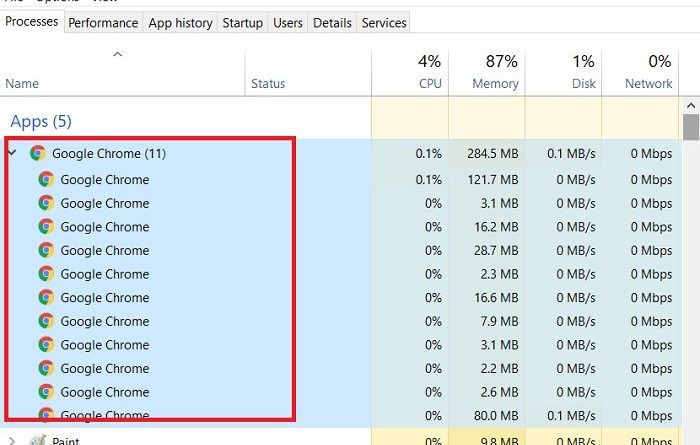700x445 pixels.
Task: Click Chrome icon in the 16.6 MB row
Action: 46,298
